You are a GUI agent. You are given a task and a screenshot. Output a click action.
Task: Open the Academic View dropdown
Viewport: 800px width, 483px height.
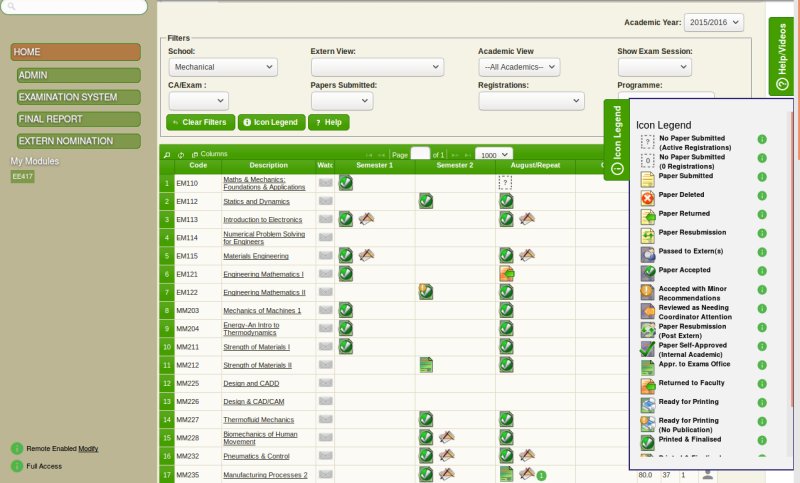(x=518, y=67)
